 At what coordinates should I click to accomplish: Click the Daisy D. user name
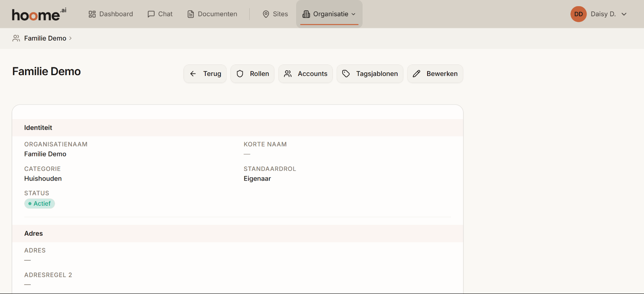[603, 14]
